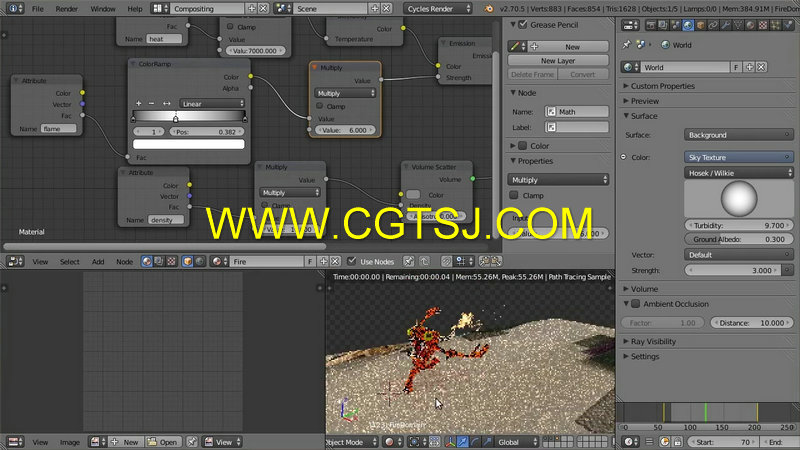Viewport: 800px width, 450px height.
Task: Go to parent node tree icon
Action: coord(424,261)
